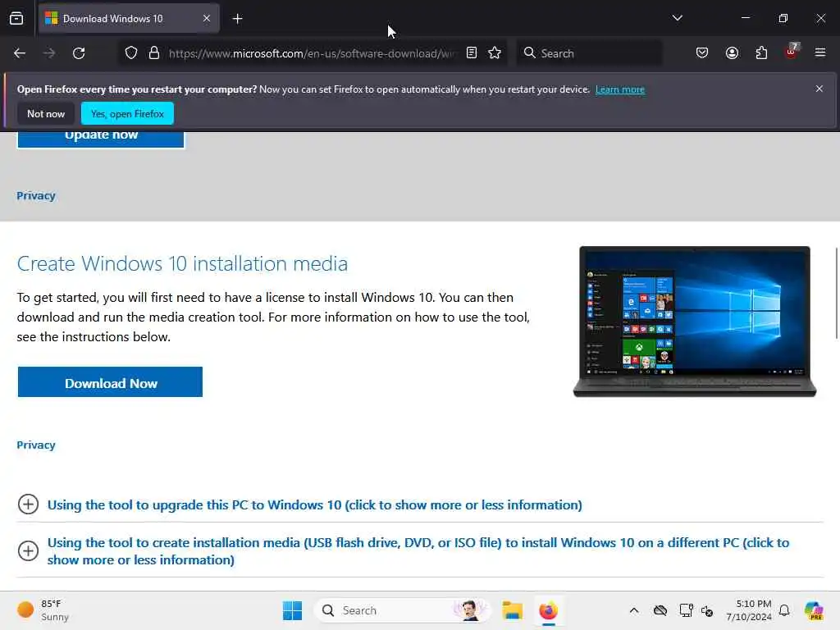Open the Firefox hamburger application menu
The height and width of the screenshot is (630, 840).
(820, 53)
